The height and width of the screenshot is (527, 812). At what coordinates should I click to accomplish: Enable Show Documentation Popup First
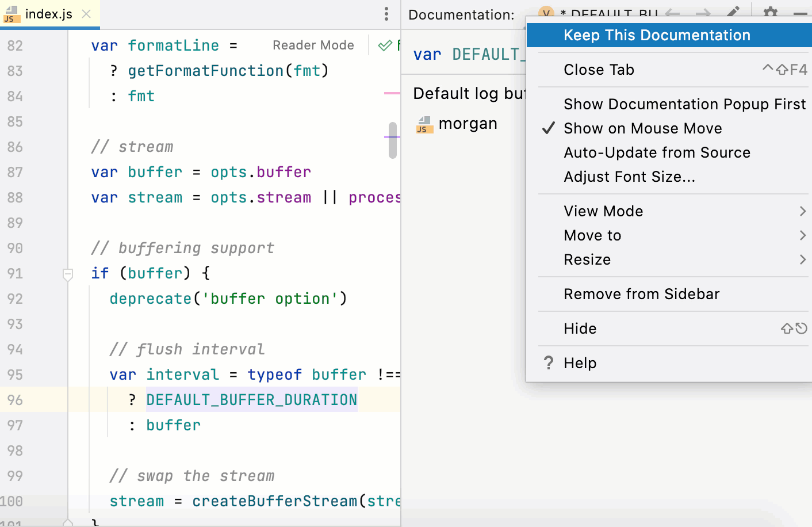pos(685,104)
